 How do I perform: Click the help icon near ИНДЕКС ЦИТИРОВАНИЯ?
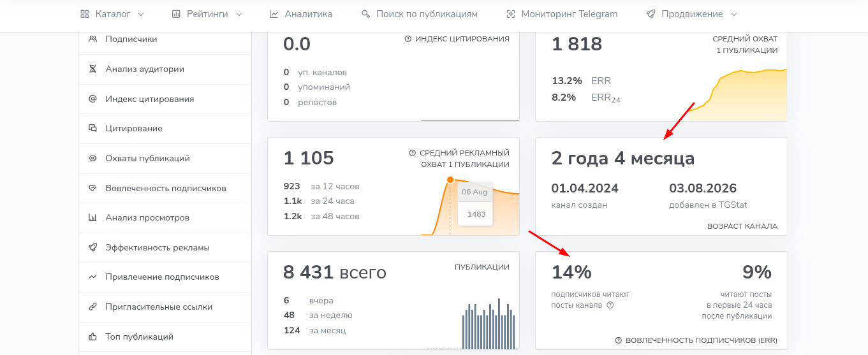[408, 39]
